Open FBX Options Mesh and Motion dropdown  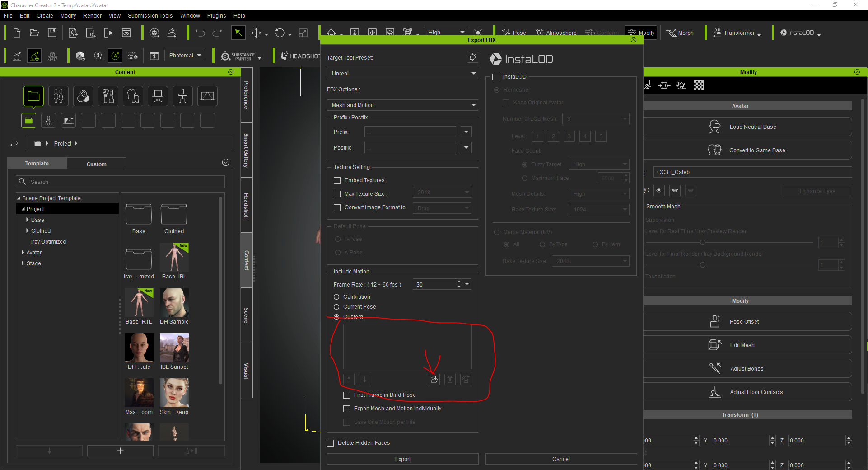pos(402,105)
